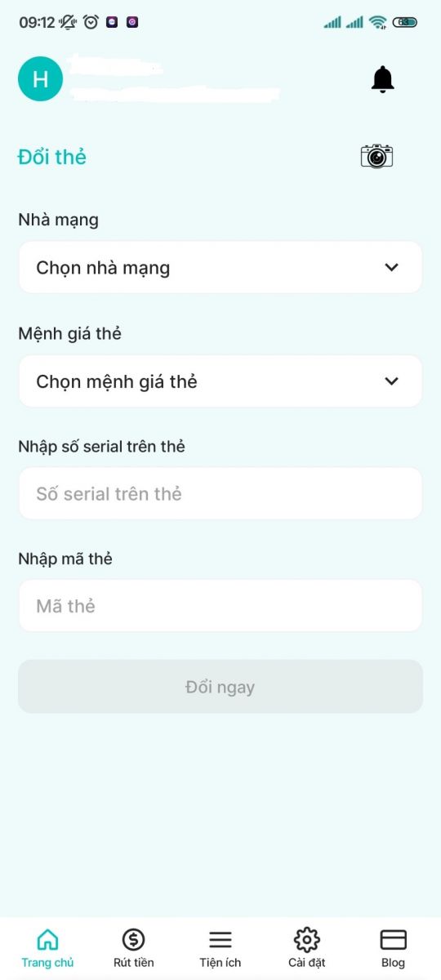Tap the camera scan icon
This screenshot has height=980, width=441.
376,156
